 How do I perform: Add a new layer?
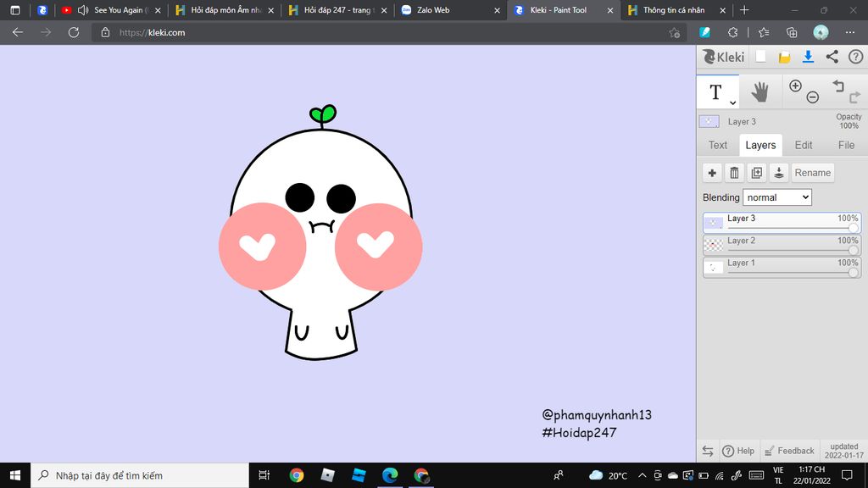pos(712,173)
